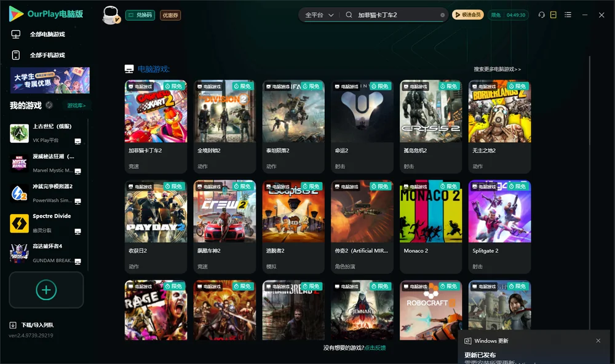Open the list menu icon in title bar
This screenshot has width=615, height=364.
568,15
